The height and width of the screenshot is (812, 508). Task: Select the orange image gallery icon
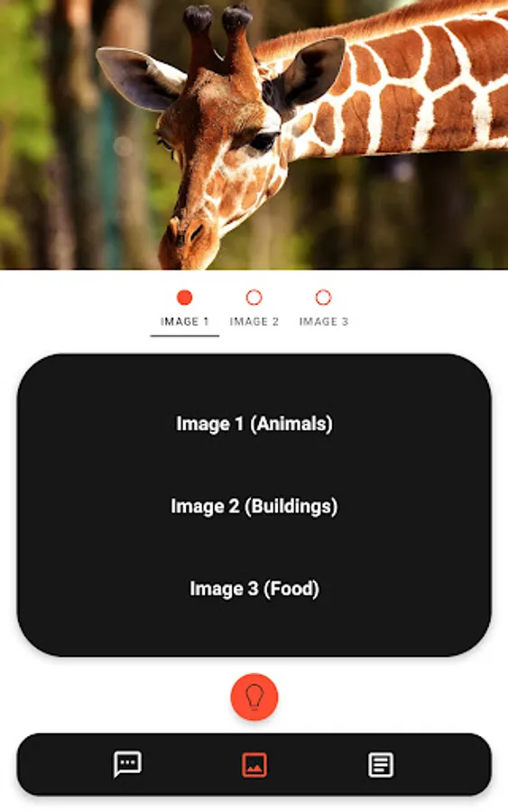(254, 765)
